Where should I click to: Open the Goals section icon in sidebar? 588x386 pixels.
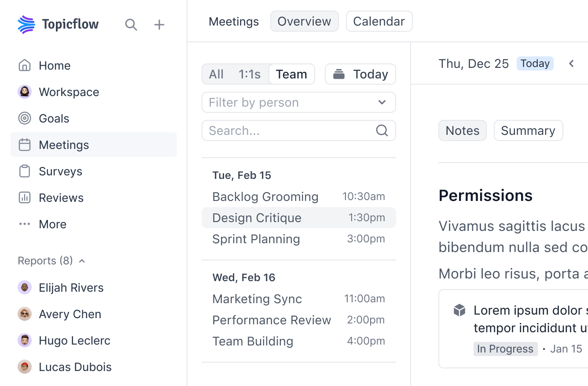(25, 118)
